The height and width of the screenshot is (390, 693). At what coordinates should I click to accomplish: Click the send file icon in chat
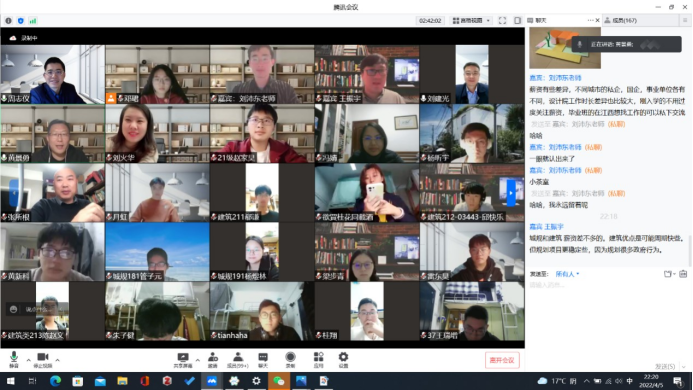(669, 274)
